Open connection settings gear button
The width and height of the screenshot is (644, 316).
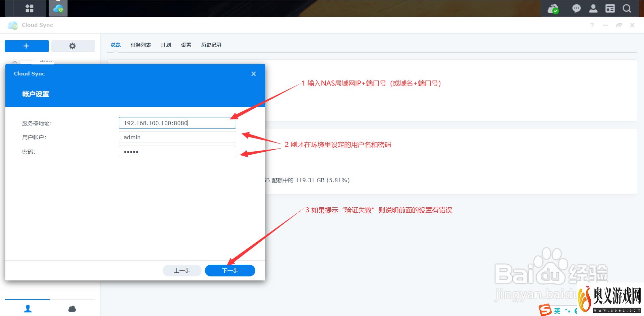[73, 46]
